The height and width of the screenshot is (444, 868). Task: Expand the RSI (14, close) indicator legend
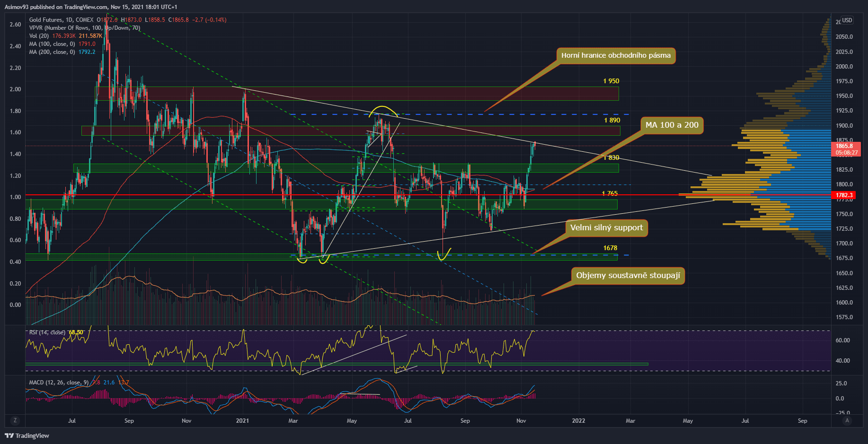pyautogui.click(x=47, y=332)
